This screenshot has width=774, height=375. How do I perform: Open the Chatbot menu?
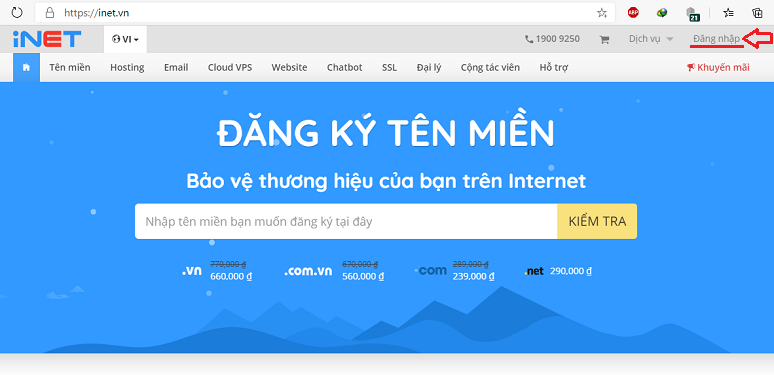pos(345,68)
